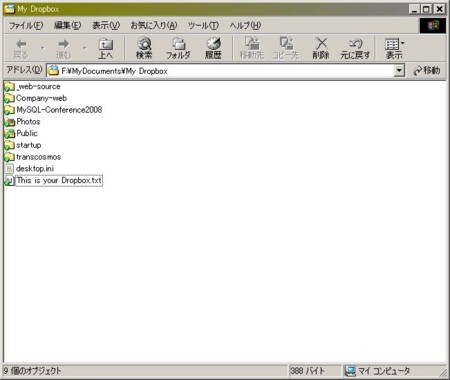450x380 pixels.
Task: Click the status bar size '388 バイト'
Action: point(307,371)
